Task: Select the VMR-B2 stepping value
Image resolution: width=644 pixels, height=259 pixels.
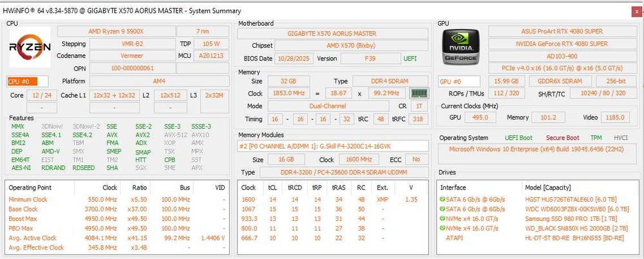Action: [132, 44]
